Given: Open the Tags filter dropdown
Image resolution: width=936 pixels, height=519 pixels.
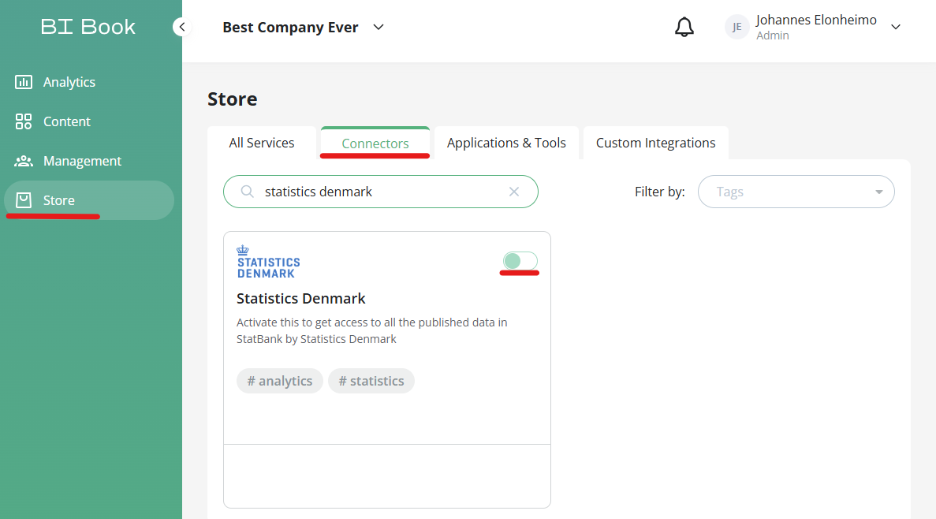Looking at the screenshot, I should [796, 192].
